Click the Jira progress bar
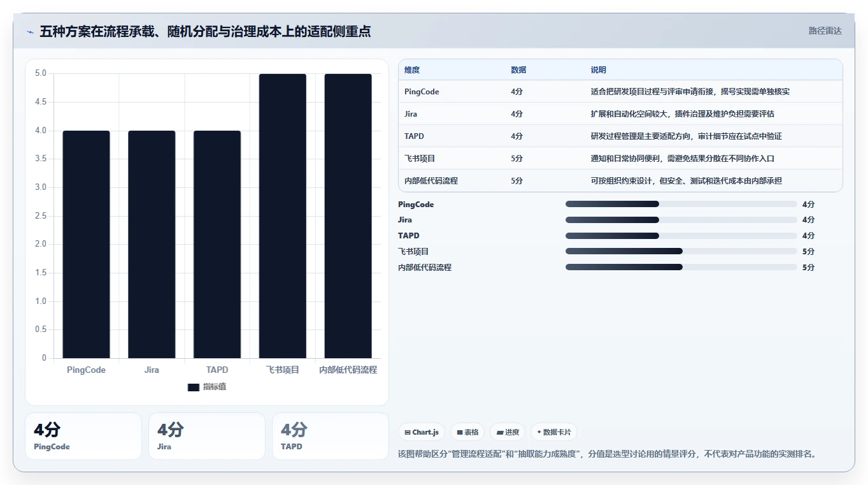Screen dimensions: 868x485 [681, 220]
